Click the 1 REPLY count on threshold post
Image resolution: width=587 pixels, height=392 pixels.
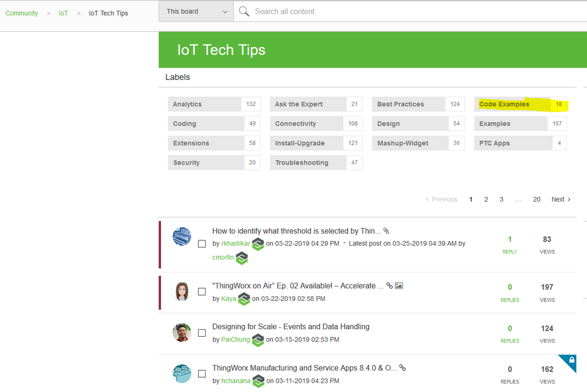509,244
